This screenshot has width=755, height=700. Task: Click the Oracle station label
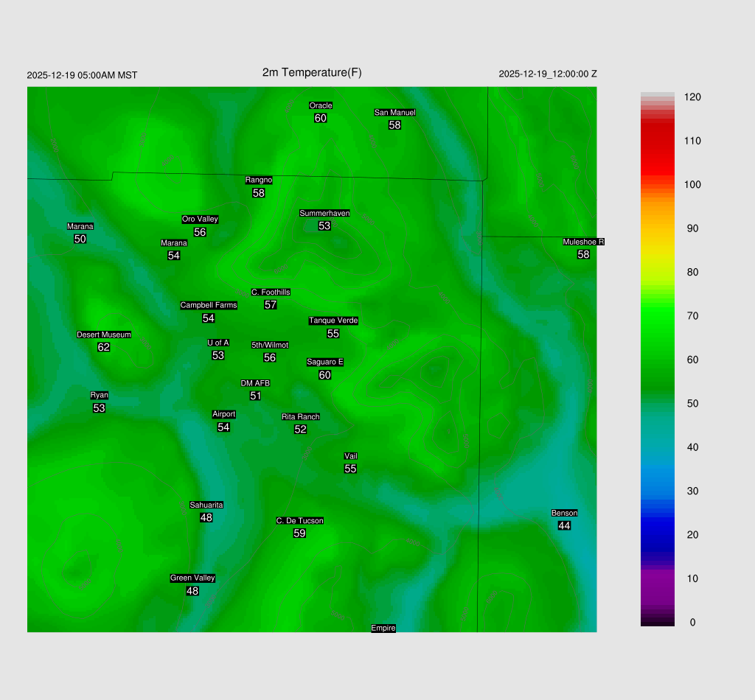pyautogui.click(x=320, y=105)
